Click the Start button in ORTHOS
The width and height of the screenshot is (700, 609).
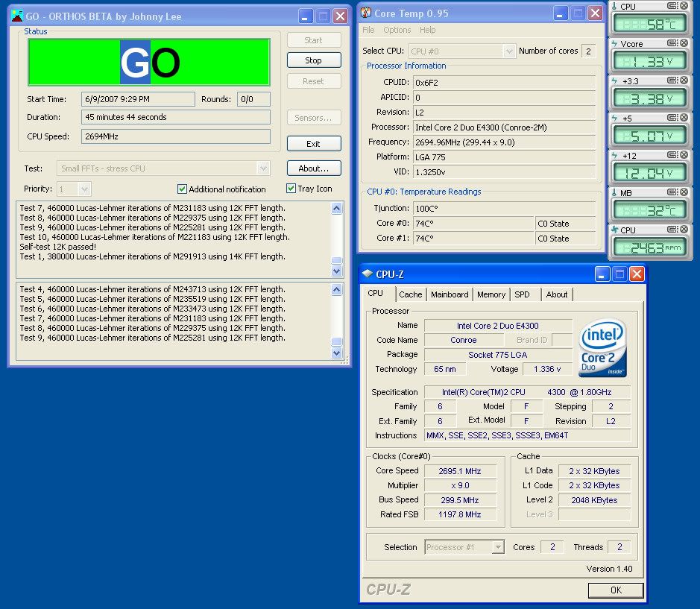coord(314,40)
